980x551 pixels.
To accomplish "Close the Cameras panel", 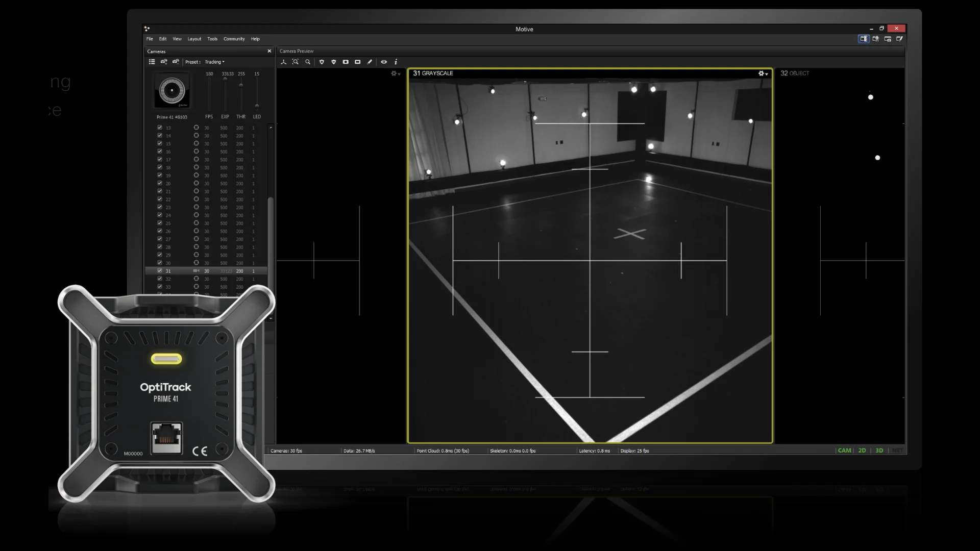I will click(x=269, y=51).
